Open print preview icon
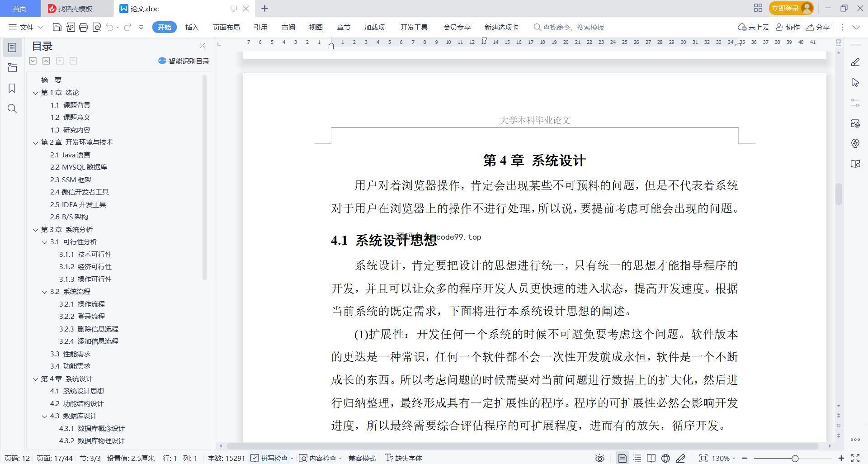Screen dimensions: 868x464 click(96, 27)
